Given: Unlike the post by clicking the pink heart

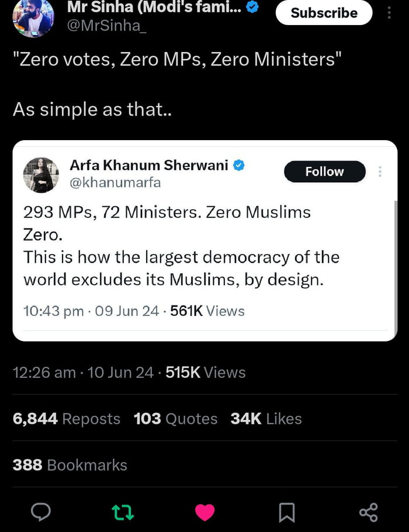Looking at the screenshot, I should click(204, 512).
